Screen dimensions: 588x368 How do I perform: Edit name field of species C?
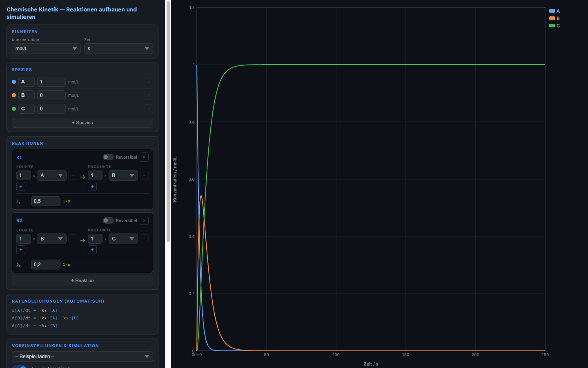pyautogui.click(x=27, y=109)
